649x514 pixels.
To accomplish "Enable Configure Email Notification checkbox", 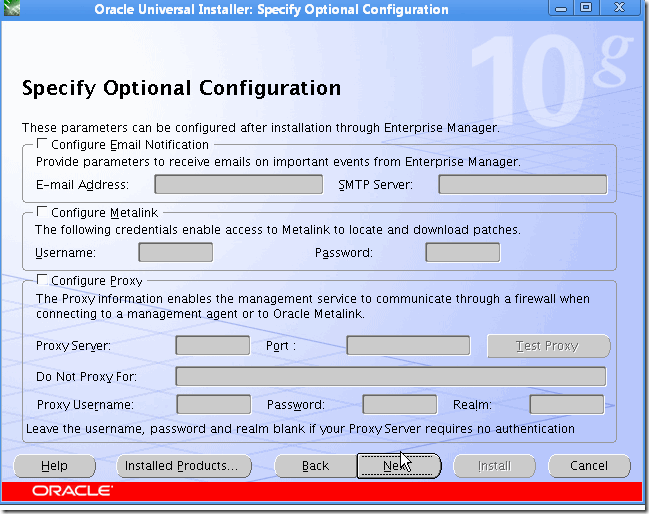I will pyautogui.click(x=41, y=144).
